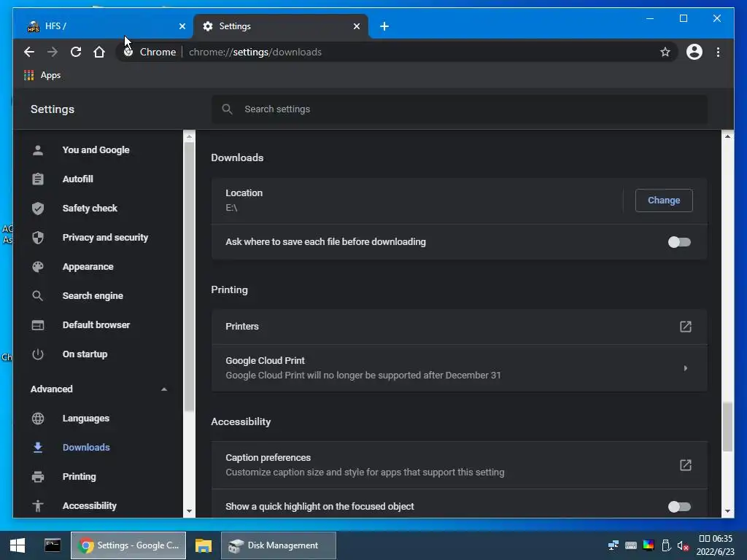Select Downloads in the sidebar
This screenshot has width=747, height=560.
86,447
